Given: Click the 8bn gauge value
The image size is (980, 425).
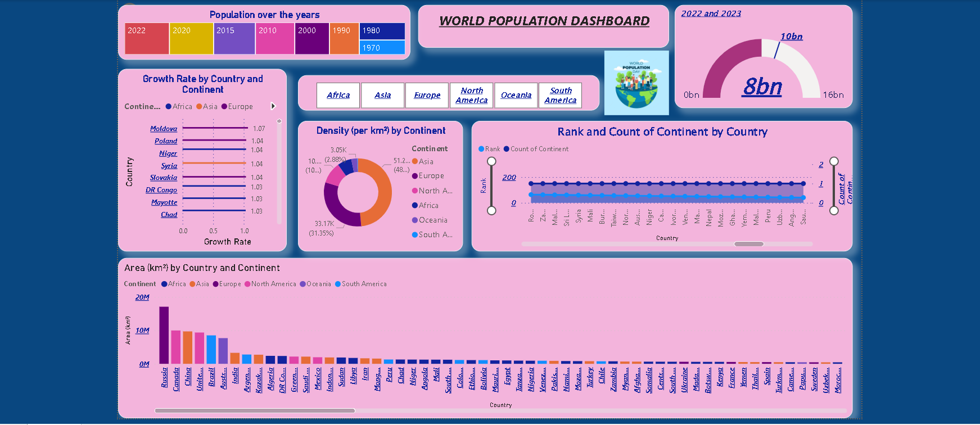Looking at the screenshot, I should pos(762,87).
